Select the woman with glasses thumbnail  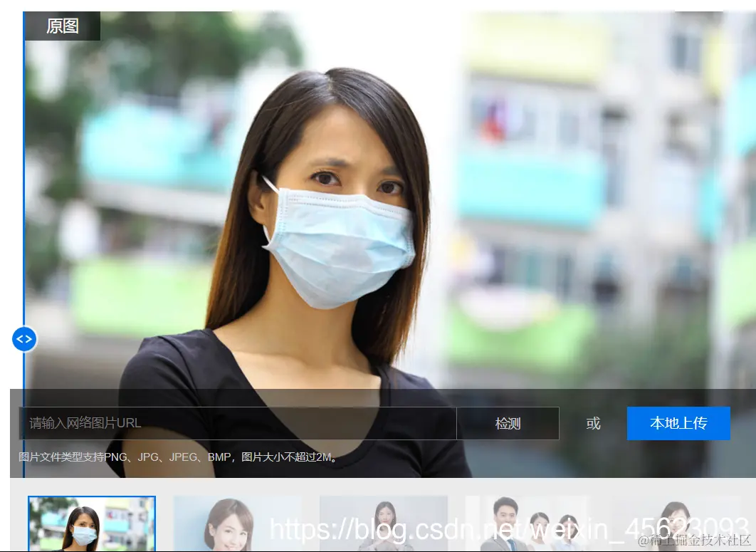point(675,524)
